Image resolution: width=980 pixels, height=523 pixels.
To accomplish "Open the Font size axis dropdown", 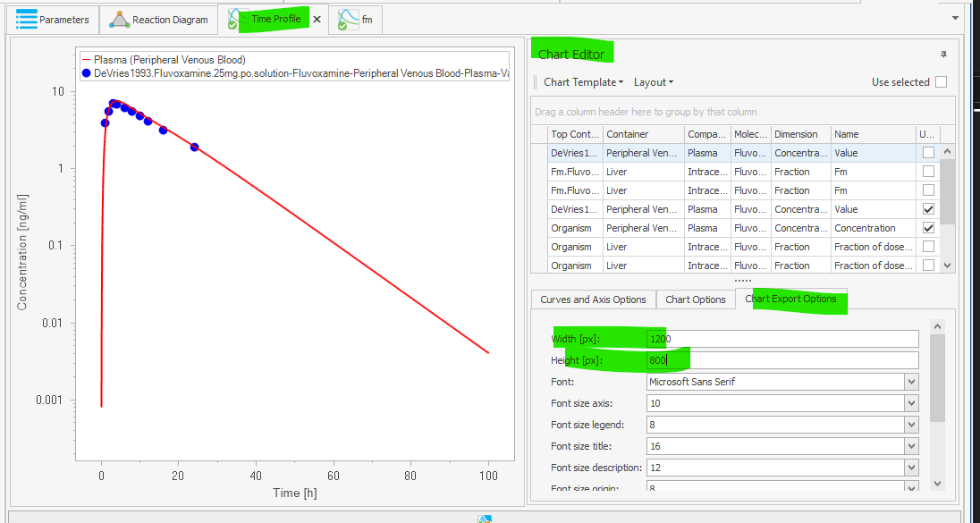I will point(910,404).
